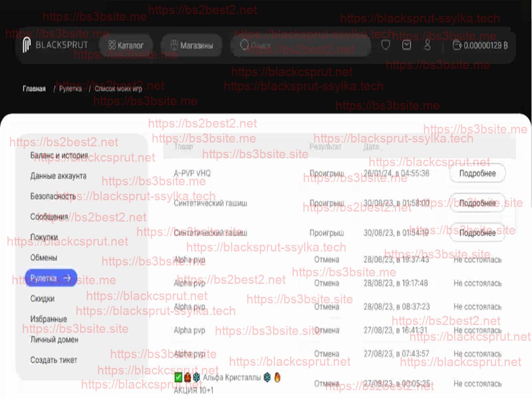Open Создать тикет in sidebar
Image resolution: width=532 pixels, height=399 pixels.
[x=54, y=360]
